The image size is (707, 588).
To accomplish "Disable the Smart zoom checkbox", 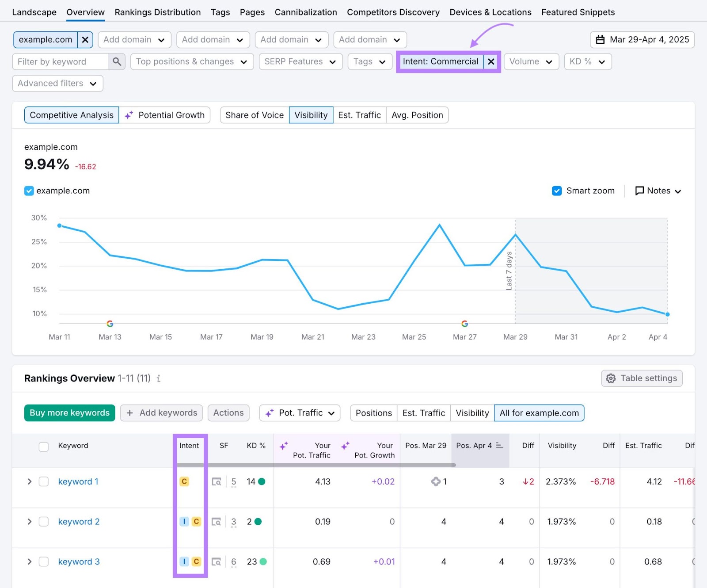I will 557,191.
